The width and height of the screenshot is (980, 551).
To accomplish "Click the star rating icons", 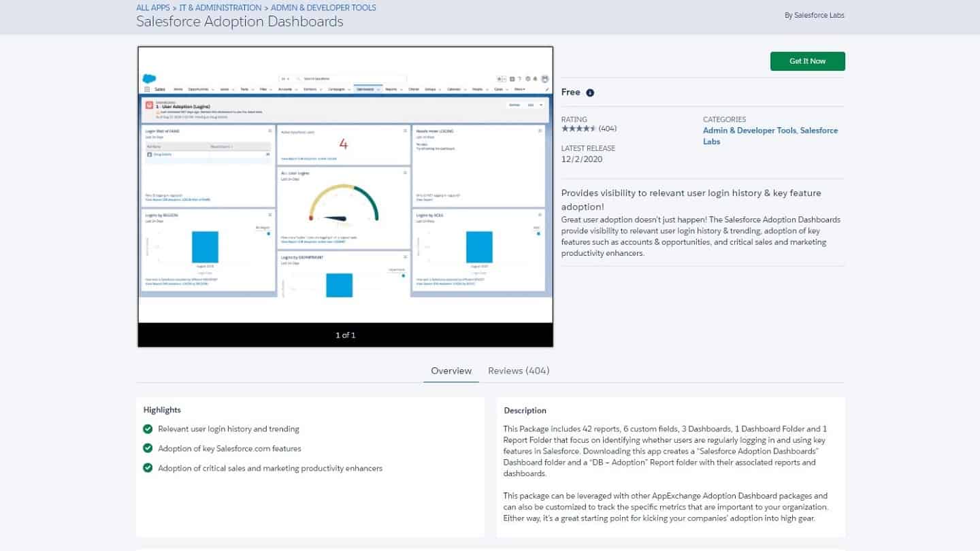I will pos(578,128).
